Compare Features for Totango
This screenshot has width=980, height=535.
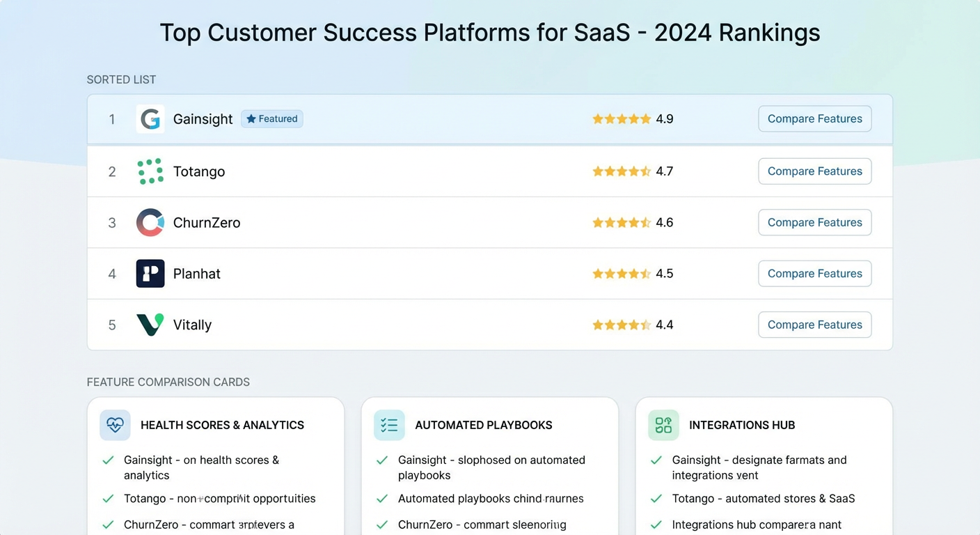(814, 171)
